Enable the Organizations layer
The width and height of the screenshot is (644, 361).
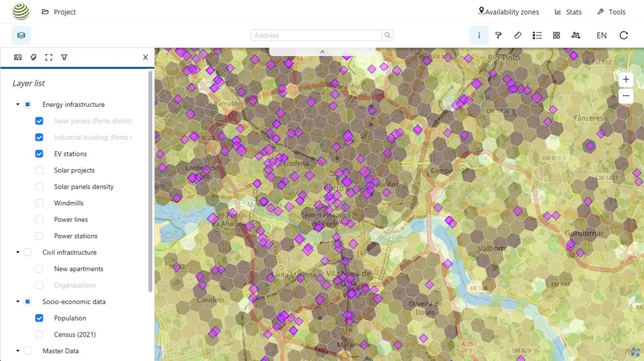39,285
